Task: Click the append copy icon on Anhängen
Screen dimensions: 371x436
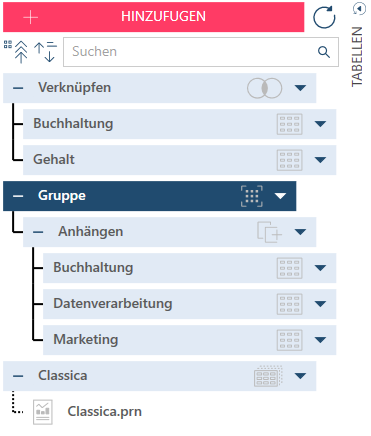Action: (269, 232)
